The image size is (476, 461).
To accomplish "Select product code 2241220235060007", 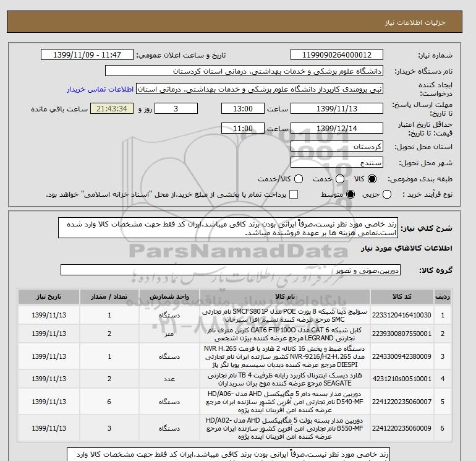I will coord(402,402).
